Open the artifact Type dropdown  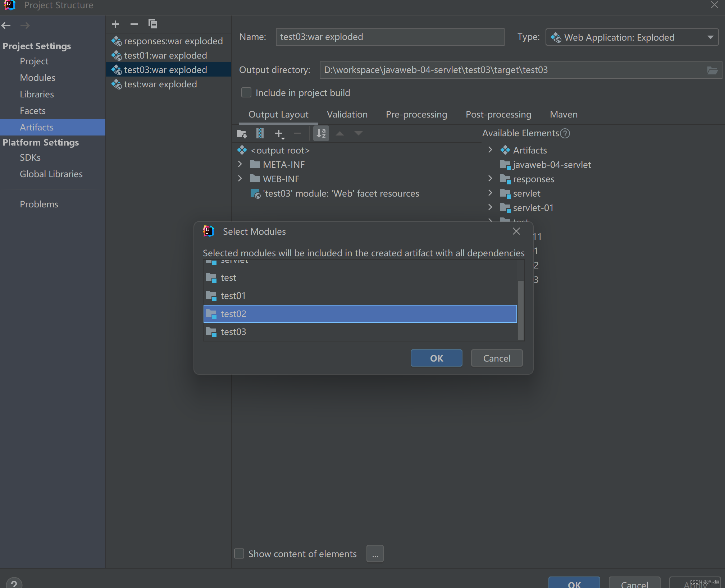(710, 37)
